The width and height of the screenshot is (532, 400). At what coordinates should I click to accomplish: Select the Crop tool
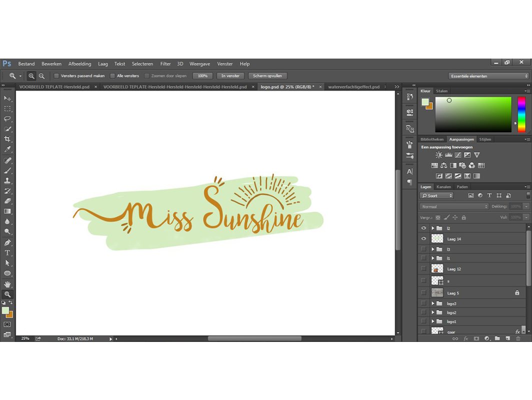[x=7, y=139]
